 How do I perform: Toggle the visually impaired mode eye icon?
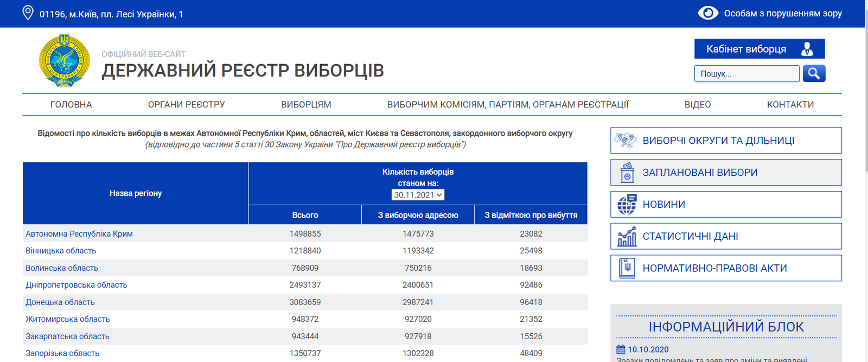click(708, 13)
